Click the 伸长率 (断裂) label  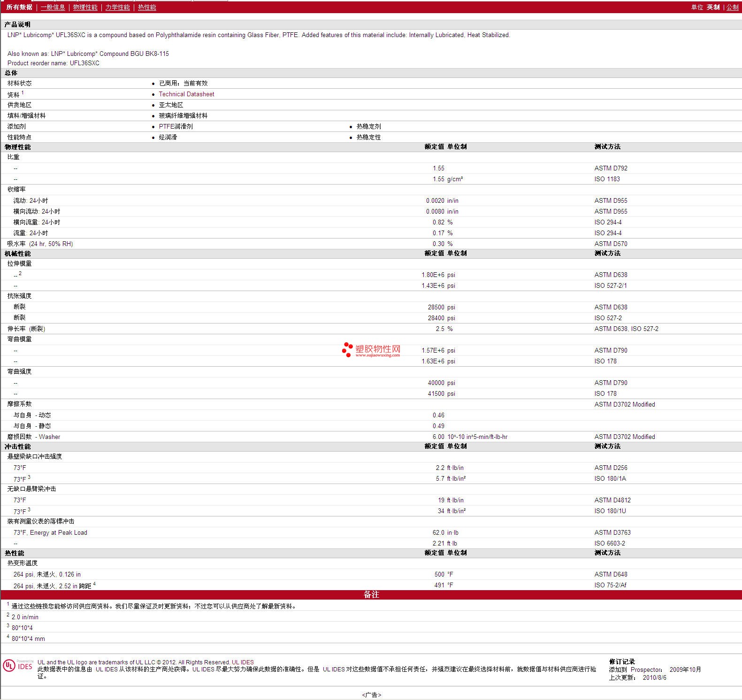[26, 329]
